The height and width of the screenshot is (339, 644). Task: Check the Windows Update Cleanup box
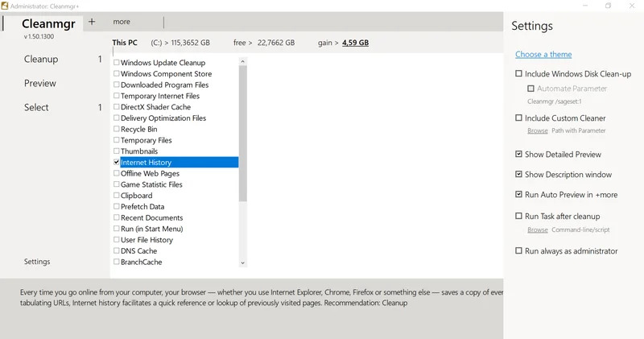click(x=117, y=63)
